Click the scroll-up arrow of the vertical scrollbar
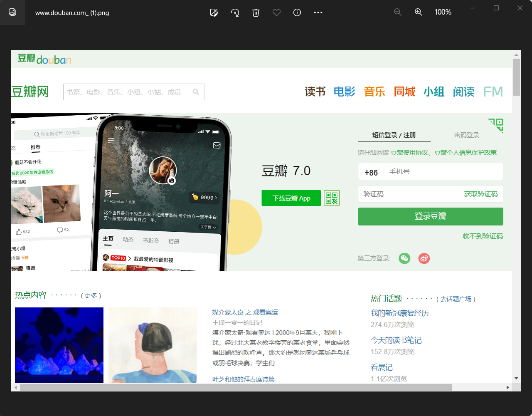Image resolution: width=532 pixels, height=416 pixels. tap(517, 54)
